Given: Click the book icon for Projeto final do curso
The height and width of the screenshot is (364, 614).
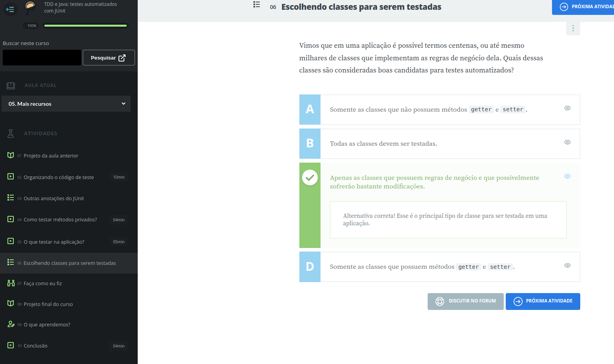Looking at the screenshot, I should [x=11, y=304].
